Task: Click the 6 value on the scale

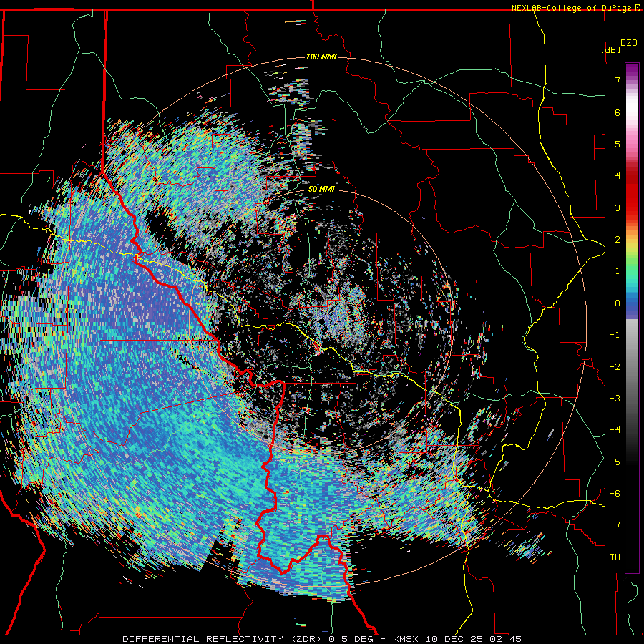Action: (x=618, y=112)
